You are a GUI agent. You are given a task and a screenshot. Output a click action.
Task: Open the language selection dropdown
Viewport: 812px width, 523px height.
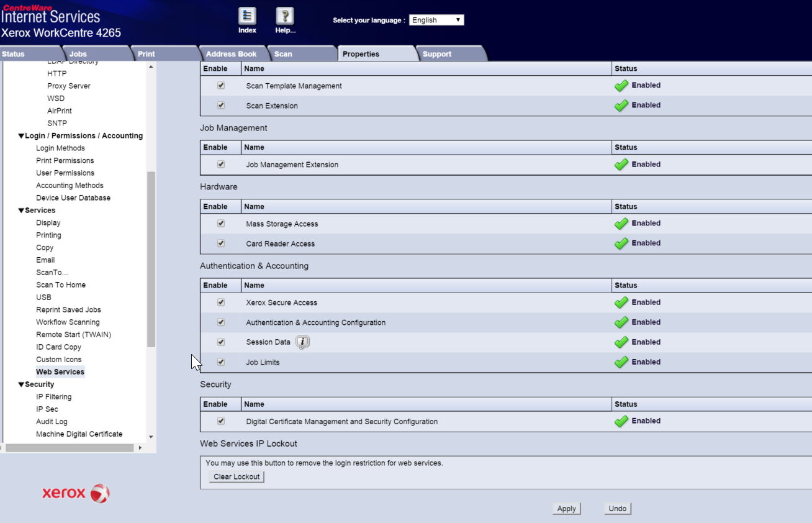pos(436,19)
